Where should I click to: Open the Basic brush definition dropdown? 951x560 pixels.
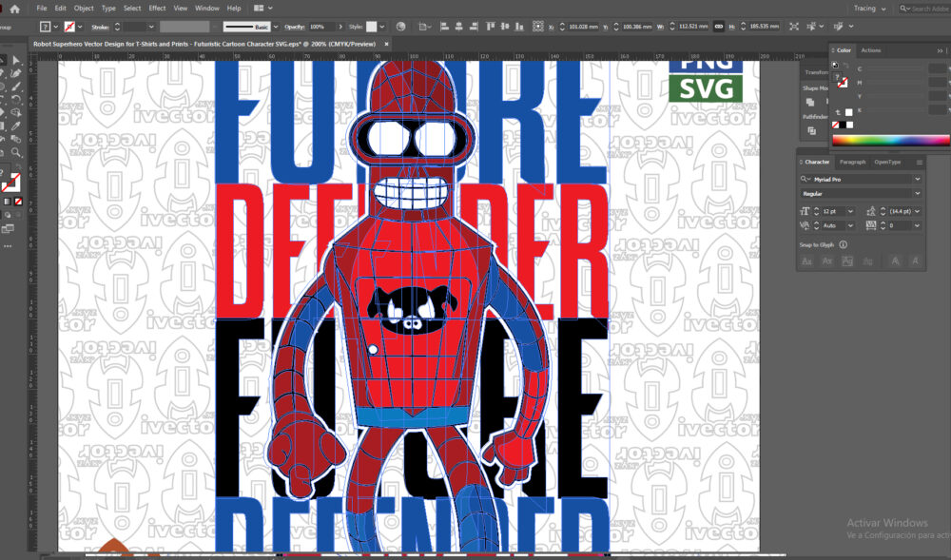coord(276,27)
